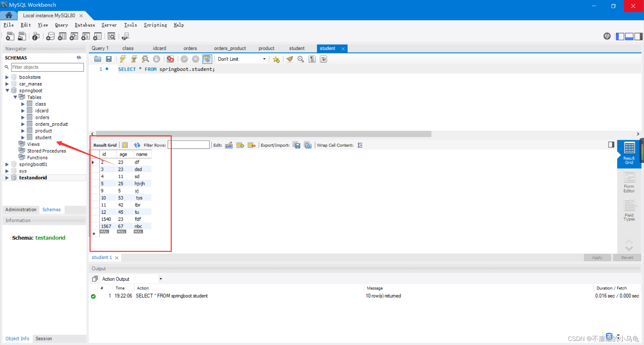The height and width of the screenshot is (345, 644).
Task: Toggle the bottom output panel
Action: tap(629, 36)
